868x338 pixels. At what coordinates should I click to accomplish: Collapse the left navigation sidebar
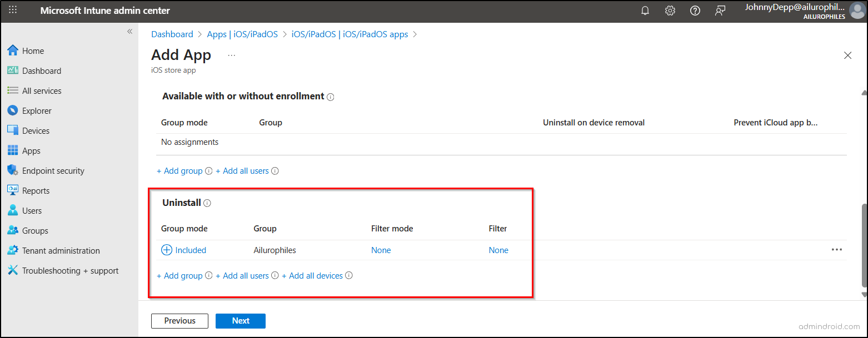point(129,32)
